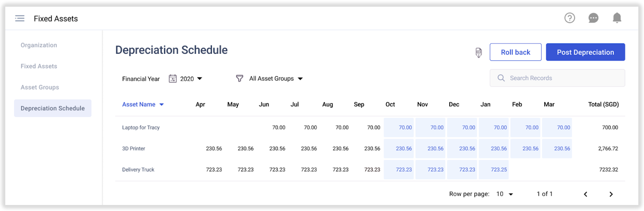644x211 pixels.
Task: Navigate to Fixed Assets in the sidebar
Action: click(x=39, y=66)
